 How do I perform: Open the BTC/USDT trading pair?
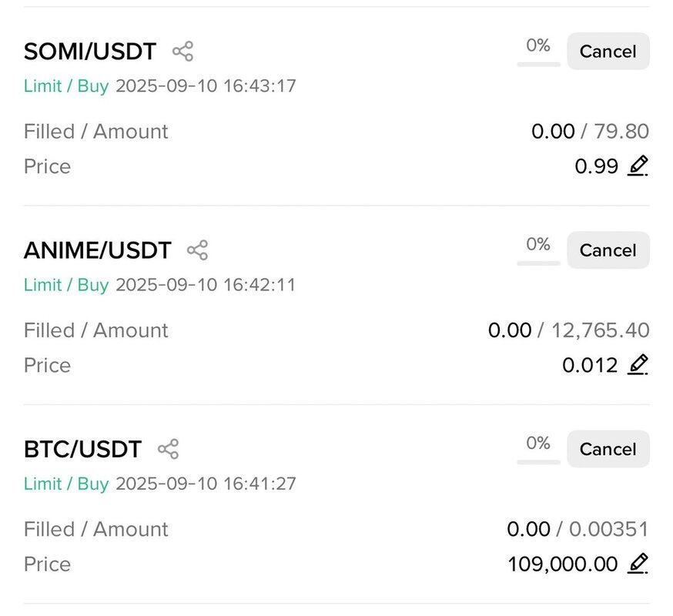(83, 449)
